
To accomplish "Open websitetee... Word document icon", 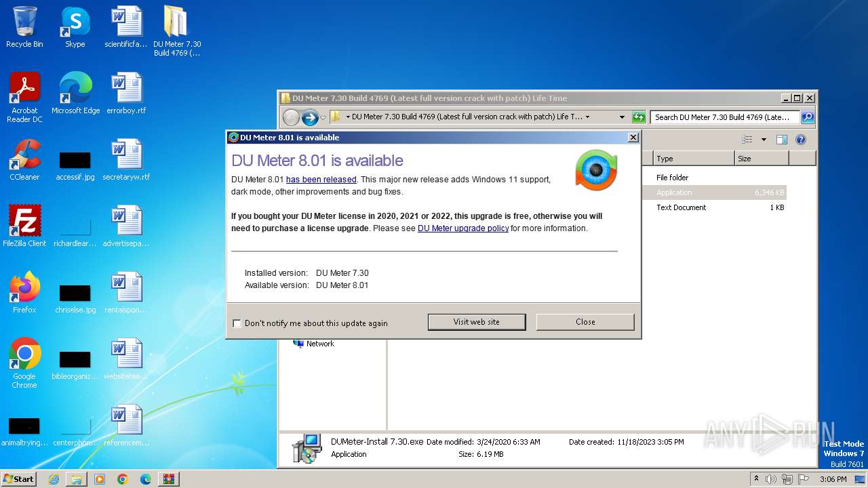I will click(x=126, y=359).
